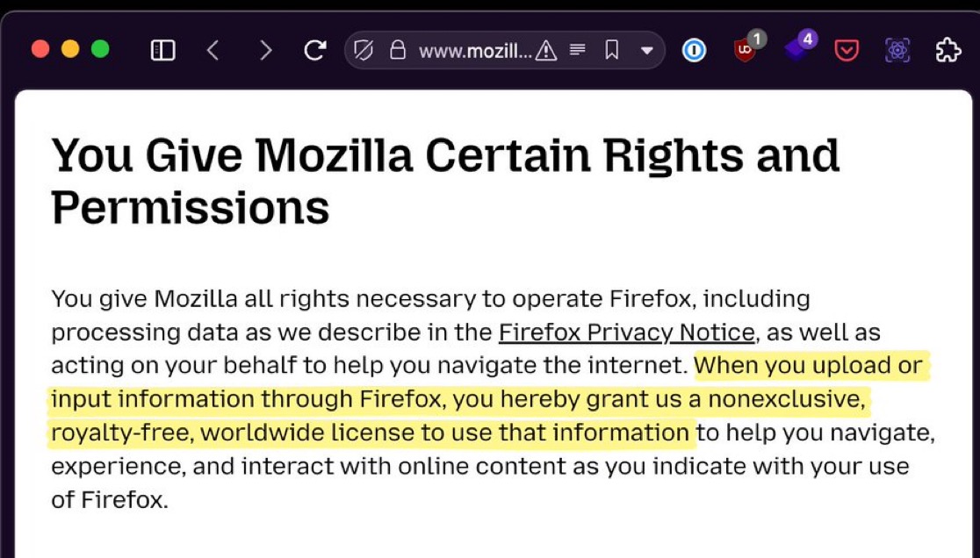
Task: Click the padlock site security icon
Action: [398, 50]
